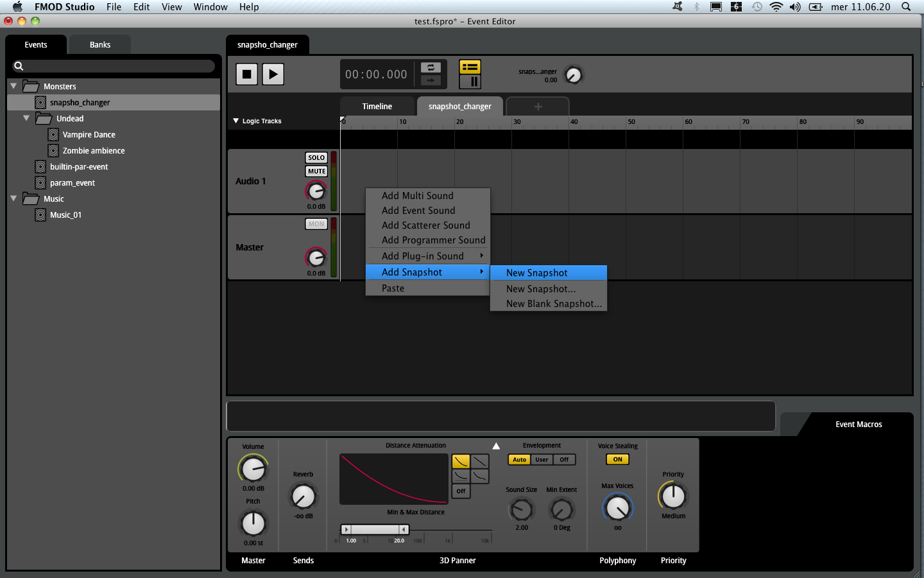This screenshot has height=578, width=924.
Task: Solo the Audio 1 track
Action: point(316,157)
